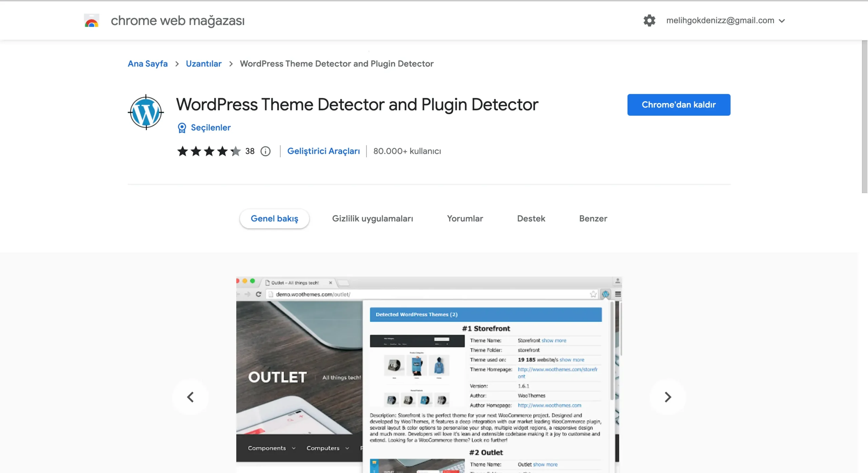868x473 pixels.
Task: Click the WordPress Theme Detector and Plugin Detector heading
Action: 357,104
